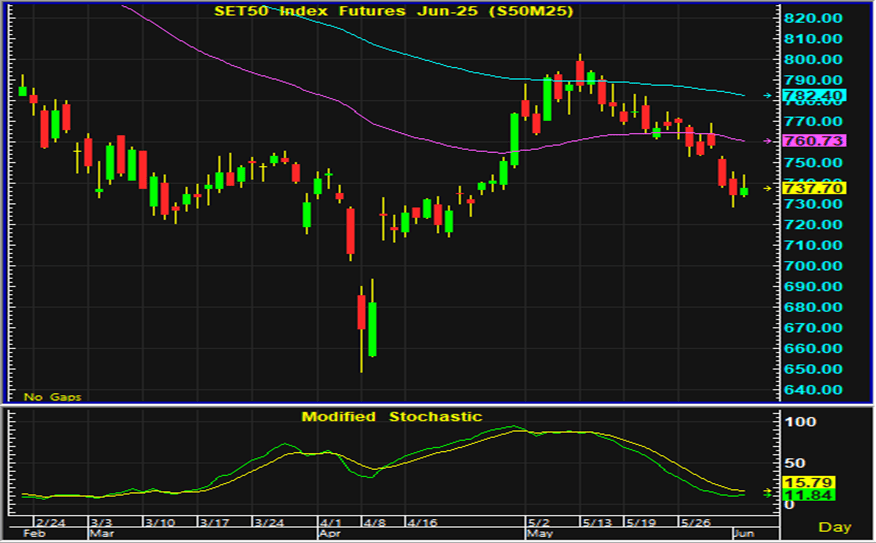Click the 820.00 level on the price scale

pyautogui.click(x=812, y=18)
